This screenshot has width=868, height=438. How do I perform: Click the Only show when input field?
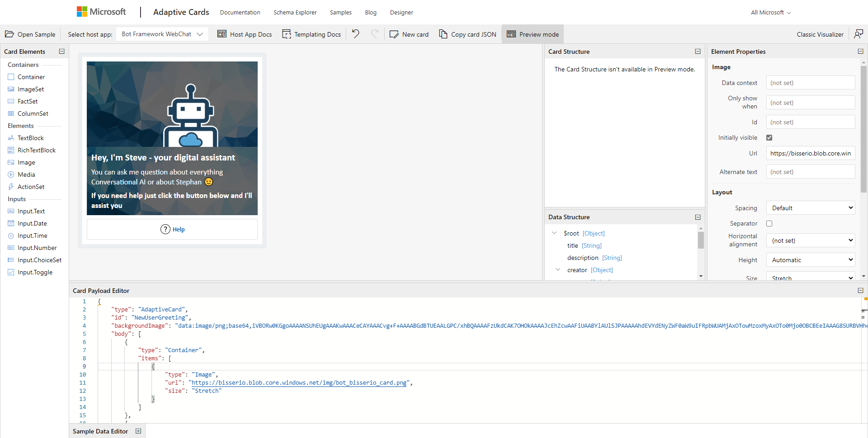(811, 103)
